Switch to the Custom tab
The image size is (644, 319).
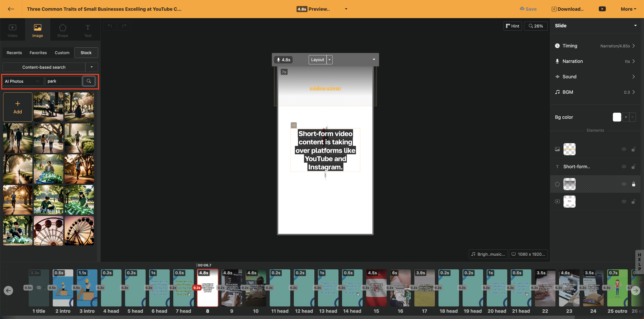tap(62, 53)
